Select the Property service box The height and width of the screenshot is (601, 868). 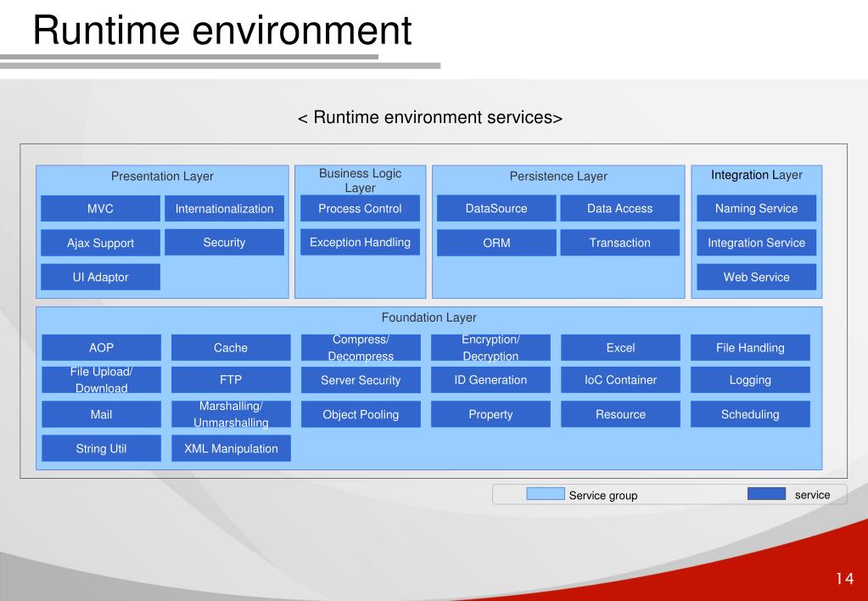coord(490,413)
